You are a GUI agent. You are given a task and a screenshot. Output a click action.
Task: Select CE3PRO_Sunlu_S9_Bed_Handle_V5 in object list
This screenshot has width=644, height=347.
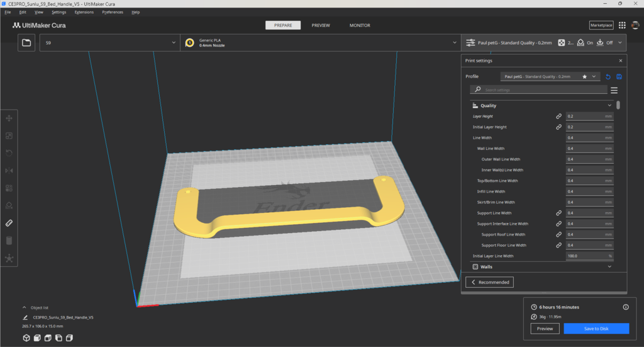63,317
